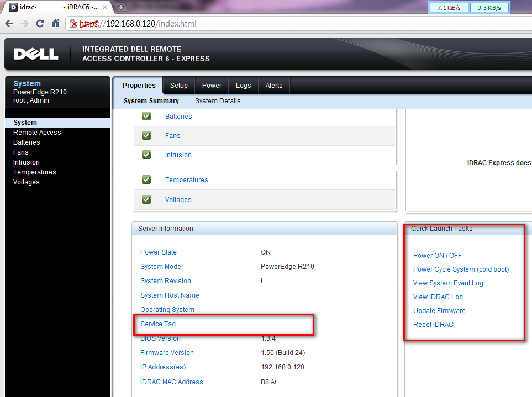The height and width of the screenshot is (397, 532).
Task: Open the Alerts tab
Action: tap(274, 86)
